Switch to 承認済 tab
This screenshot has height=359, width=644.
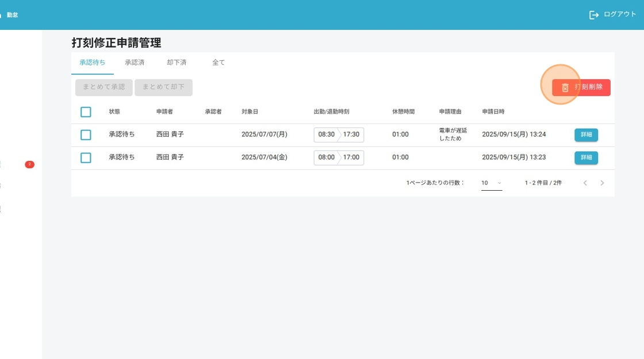[x=135, y=63]
